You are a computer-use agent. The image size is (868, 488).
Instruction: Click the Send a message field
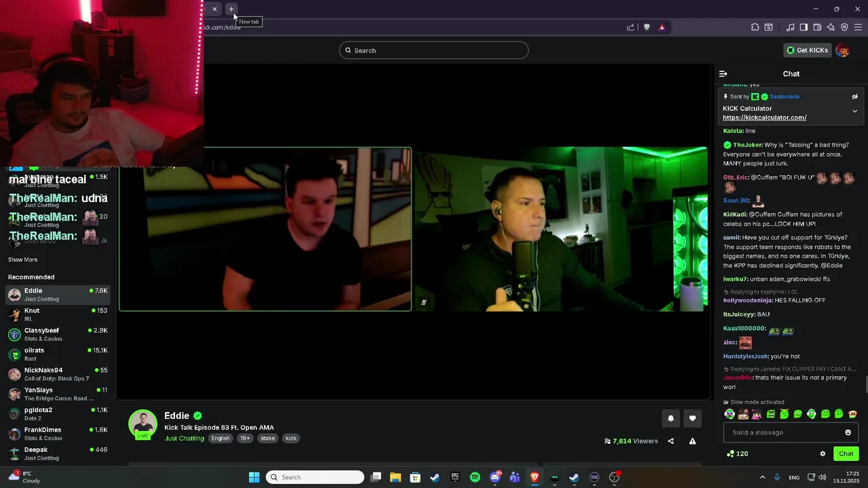[x=791, y=432]
